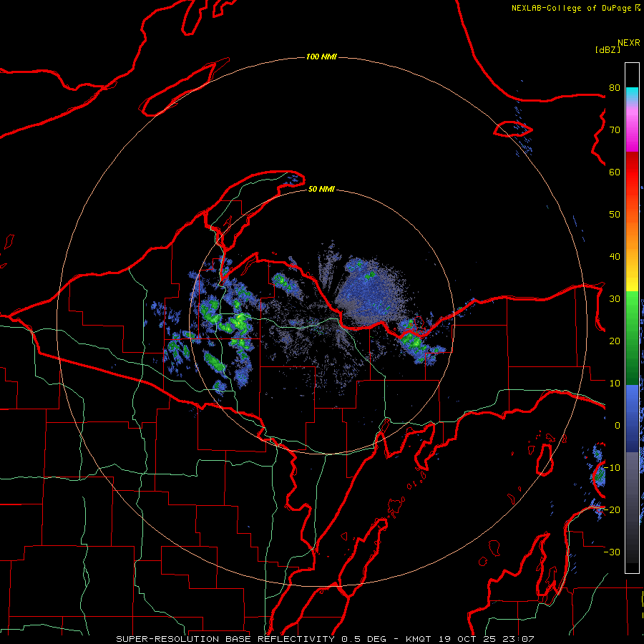Click the -20 value on dBZ scale
Image resolution: width=644 pixels, height=644 pixels.
pos(612,509)
